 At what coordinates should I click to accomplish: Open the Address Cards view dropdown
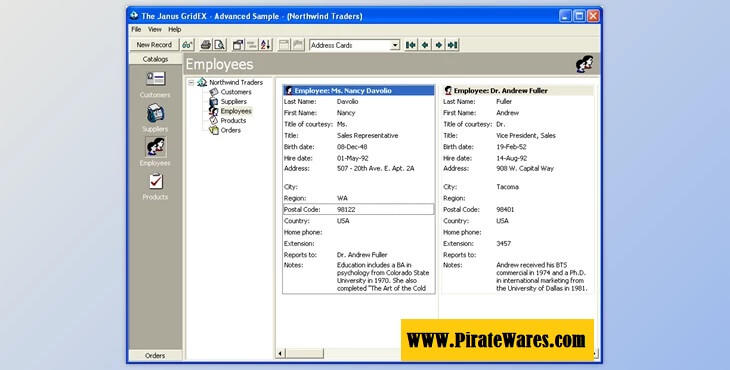[x=395, y=45]
